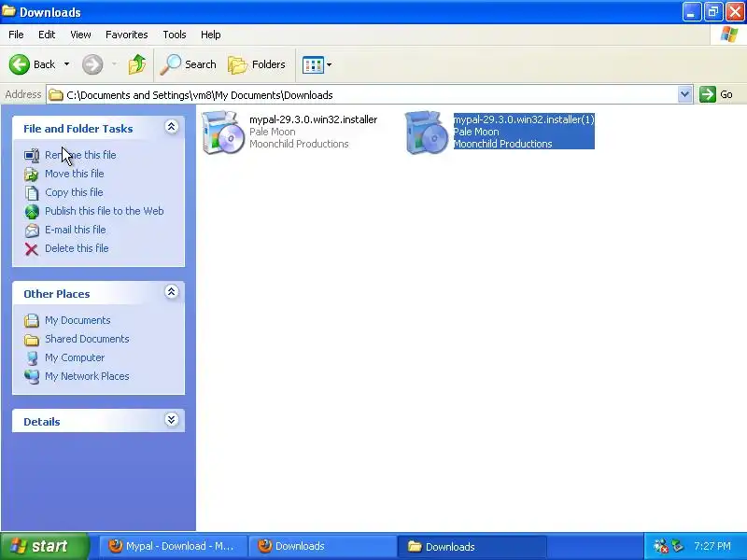This screenshot has width=747, height=560.
Task: Select the mypal-29.3.0.win32.installer installer icon
Action: pos(222,133)
